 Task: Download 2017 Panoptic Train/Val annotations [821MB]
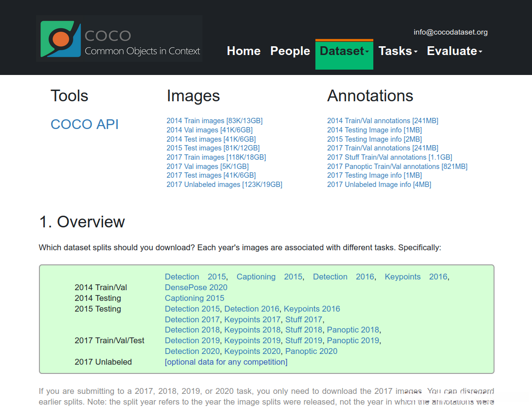397,167
